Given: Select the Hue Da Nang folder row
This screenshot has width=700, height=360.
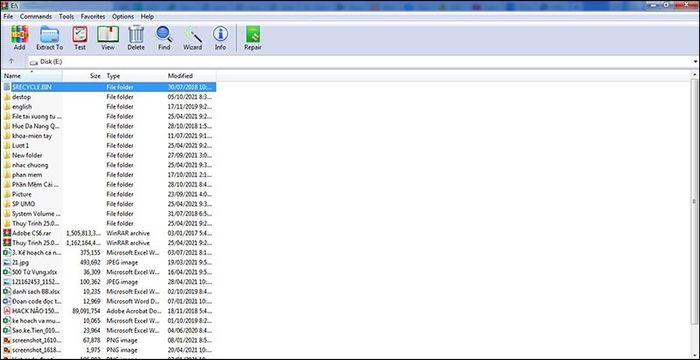Looking at the screenshot, I should tap(109, 126).
